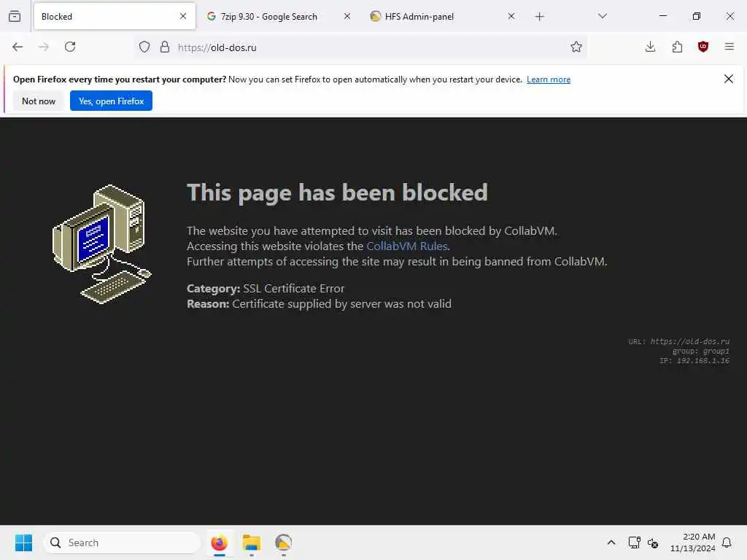
Task: Close the HFS Admin-panel tab
Action: point(511,16)
